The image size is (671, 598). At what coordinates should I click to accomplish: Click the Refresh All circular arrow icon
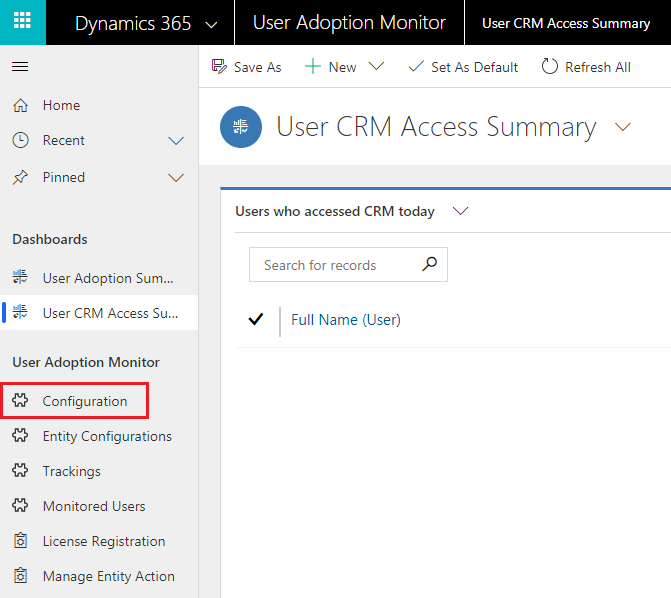pyautogui.click(x=549, y=67)
